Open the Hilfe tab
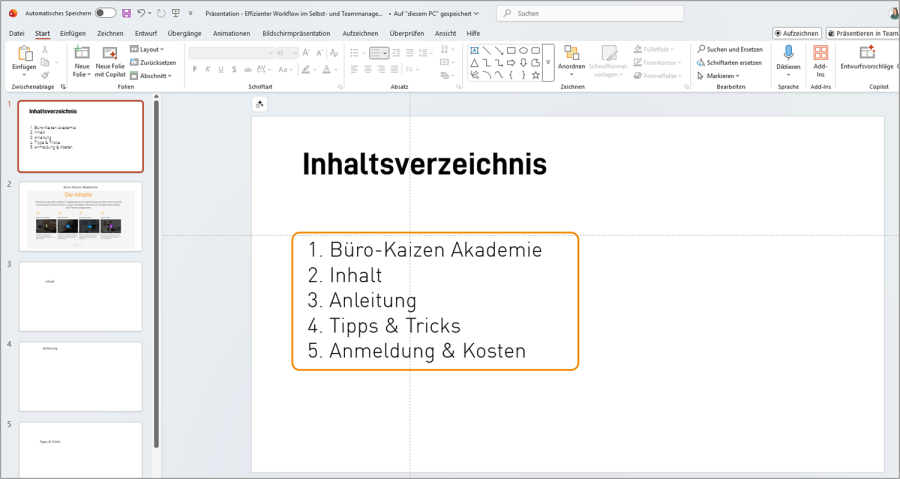 [473, 33]
